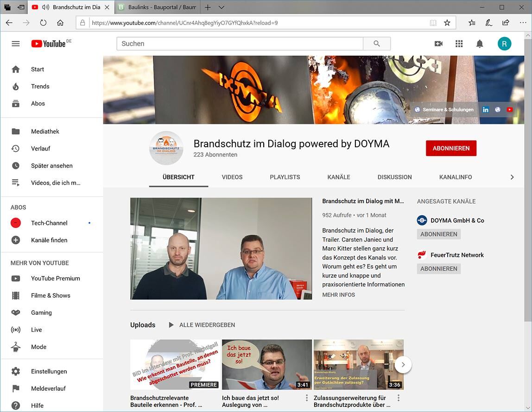Switch to the KANÄLE tab

coord(339,177)
